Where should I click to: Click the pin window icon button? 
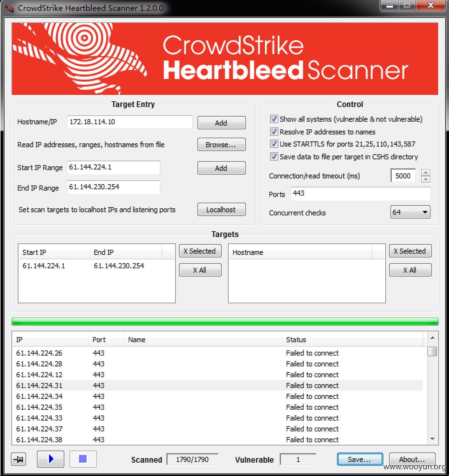19,459
